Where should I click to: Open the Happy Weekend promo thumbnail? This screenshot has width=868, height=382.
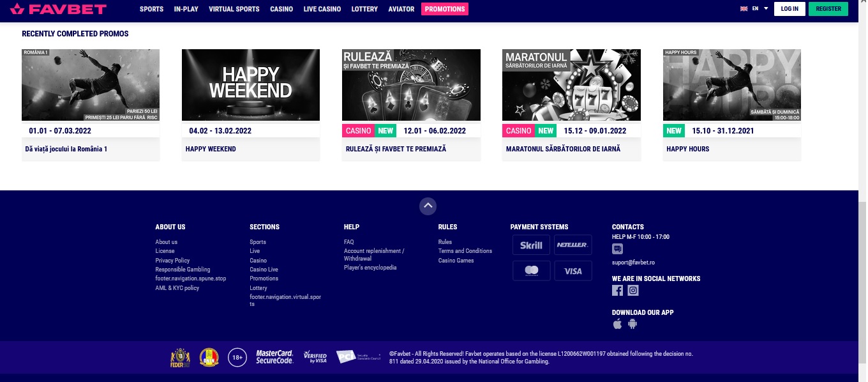coord(251,85)
